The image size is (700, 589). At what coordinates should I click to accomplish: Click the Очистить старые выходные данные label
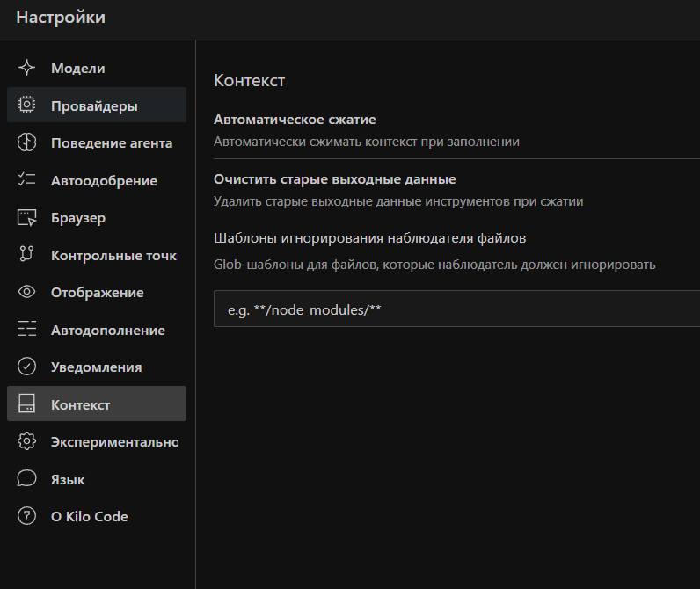(334, 179)
